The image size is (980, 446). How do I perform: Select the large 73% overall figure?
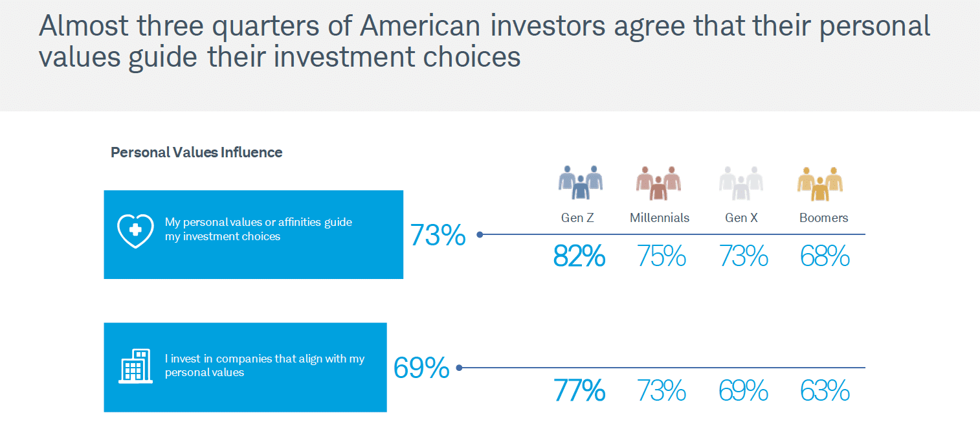tap(438, 236)
